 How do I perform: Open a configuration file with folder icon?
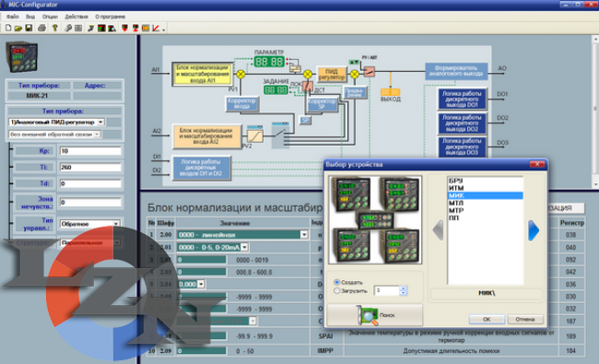pos(18,28)
